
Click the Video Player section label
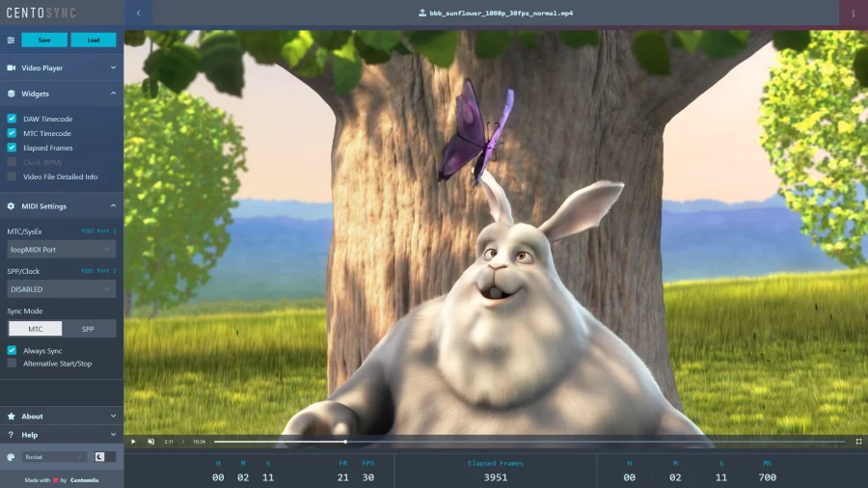click(42, 68)
